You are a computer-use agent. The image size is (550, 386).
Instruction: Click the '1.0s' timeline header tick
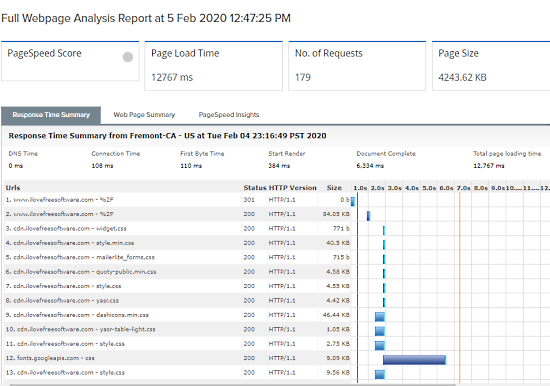(x=360, y=188)
